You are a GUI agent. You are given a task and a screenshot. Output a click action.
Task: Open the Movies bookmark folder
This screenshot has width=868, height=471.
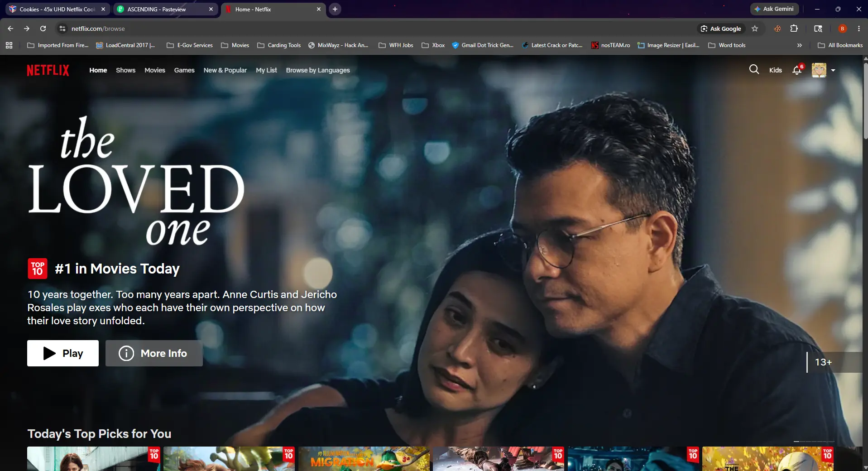pyautogui.click(x=235, y=45)
